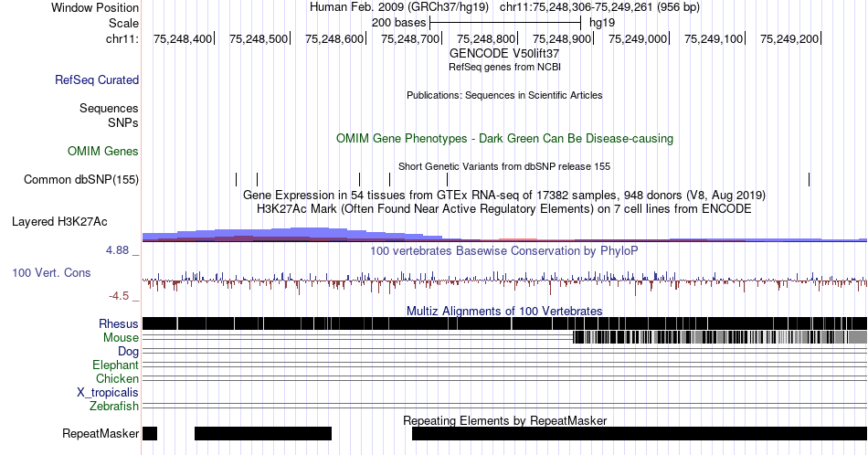This screenshot has width=868, height=455.
Task: Click the first dbSNP variant tick
Action: [x=237, y=179]
